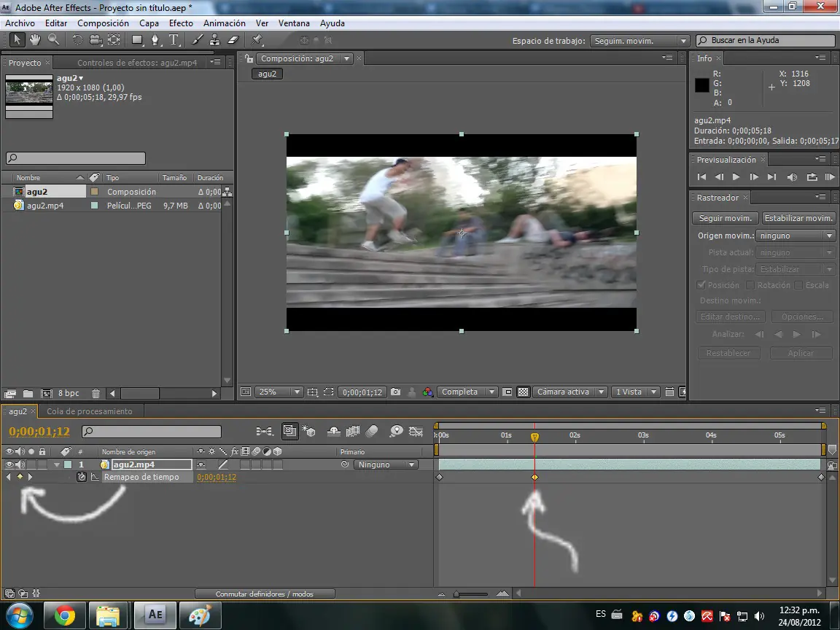Click the snapshot camera icon in viewer

point(395,392)
